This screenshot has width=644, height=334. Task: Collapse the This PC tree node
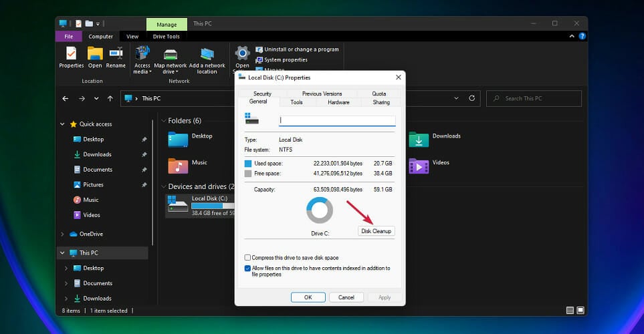[62, 253]
